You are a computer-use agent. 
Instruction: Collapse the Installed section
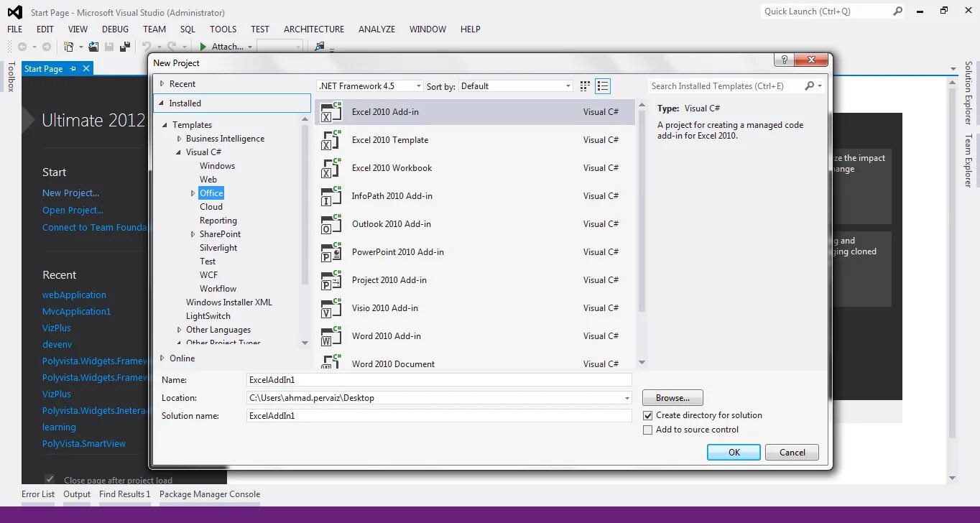click(162, 103)
